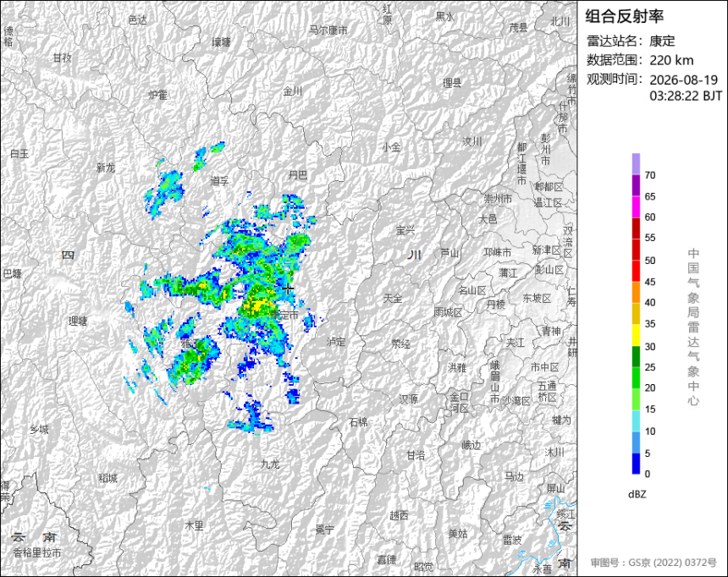Click the 组合反射率 title text

pos(624,16)
